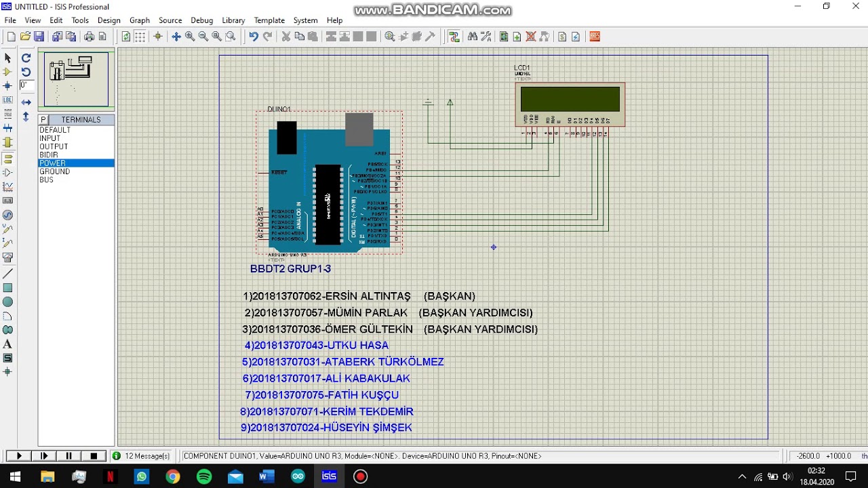Open Arduino IDE from the taskbar
Image resolution: width=868 pixels, height=488 pixels.
[298, 476]
